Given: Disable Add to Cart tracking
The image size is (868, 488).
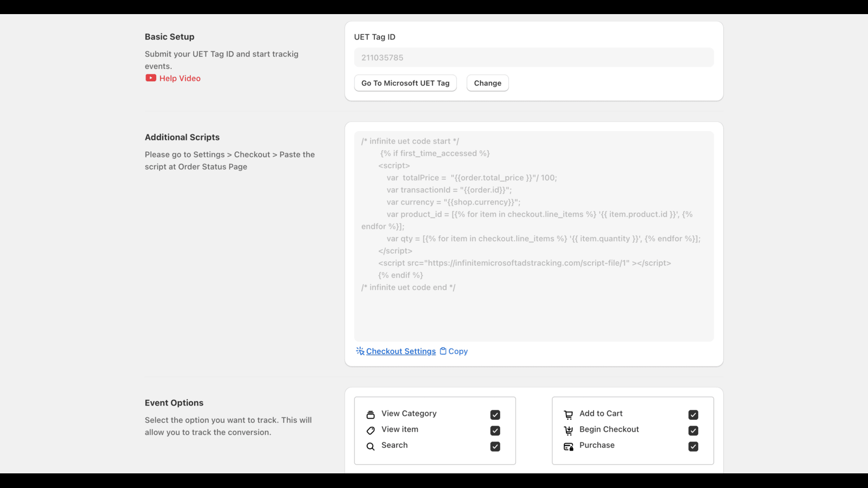Looking at the screenshot, I should tap(693, 414).
